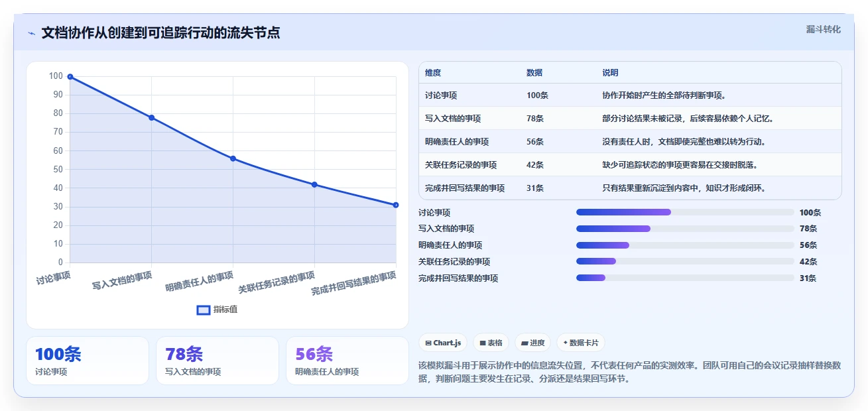Image resolution: width=868 pixels, height=411 pixels.
Task: Click the 关联任务记录的事项 progress bar
Action: pos(685,261)
